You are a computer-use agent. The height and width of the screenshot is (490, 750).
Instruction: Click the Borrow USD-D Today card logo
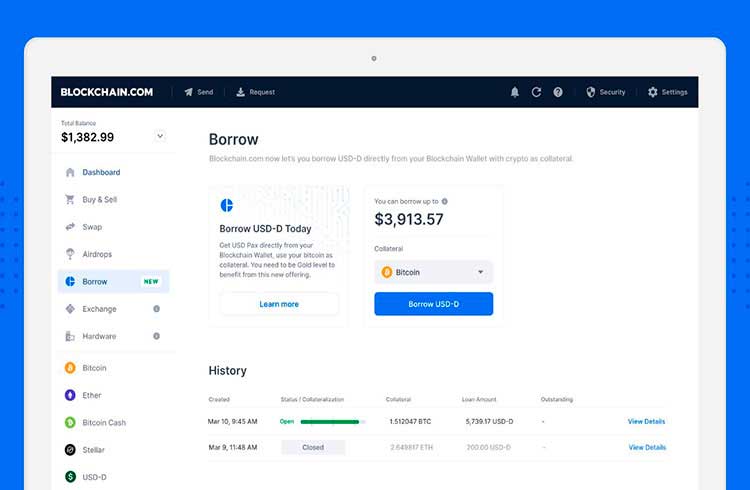[227, 205]
